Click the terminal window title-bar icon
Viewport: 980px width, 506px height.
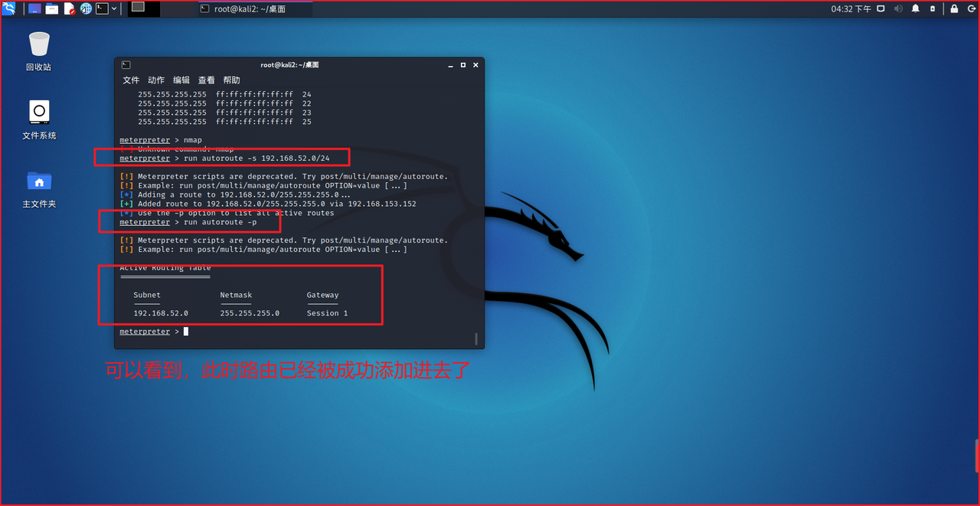126,65
